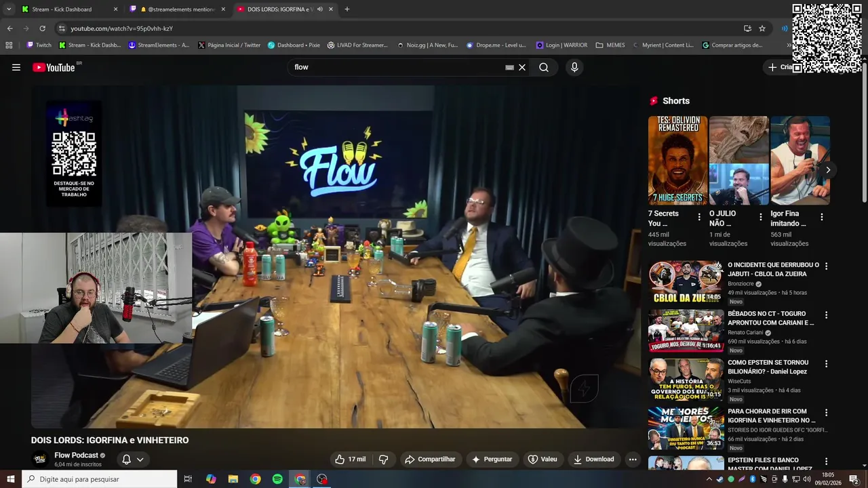This screenshot has width=868, height=488.
Task: Open the Flow Podcast channel name
Action: coord(76,455)
